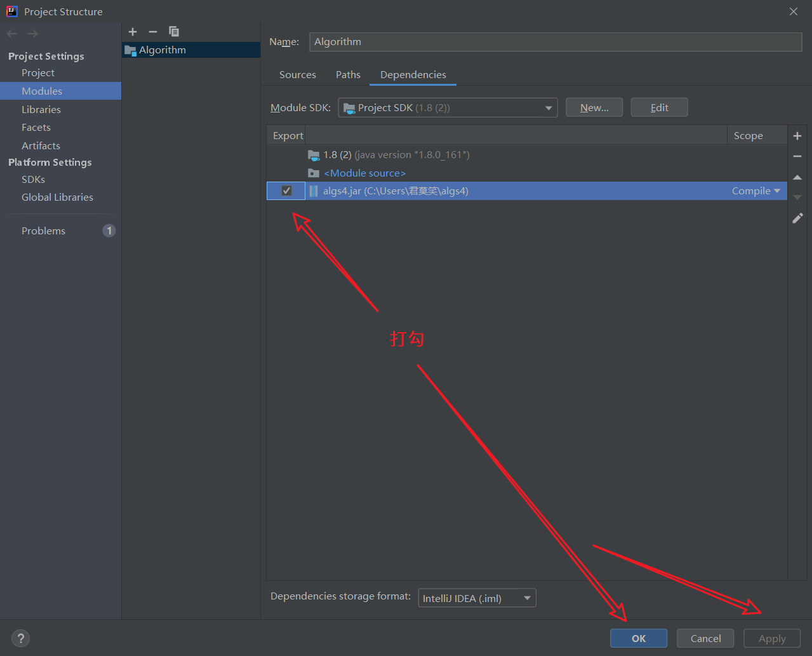812x656 pixels.
Task: Click the Edit SDK button
Action: tap(659, 107)
